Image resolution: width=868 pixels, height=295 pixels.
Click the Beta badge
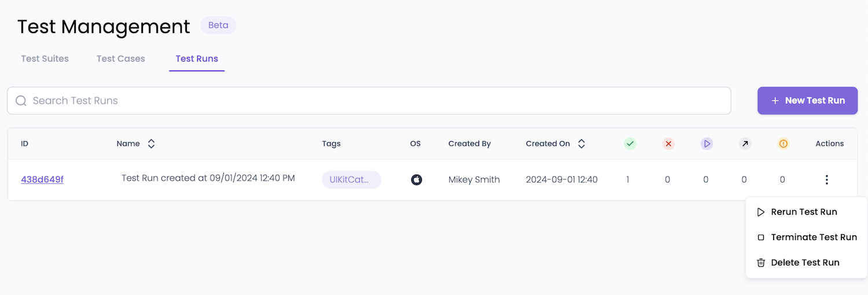click(218, 25)
